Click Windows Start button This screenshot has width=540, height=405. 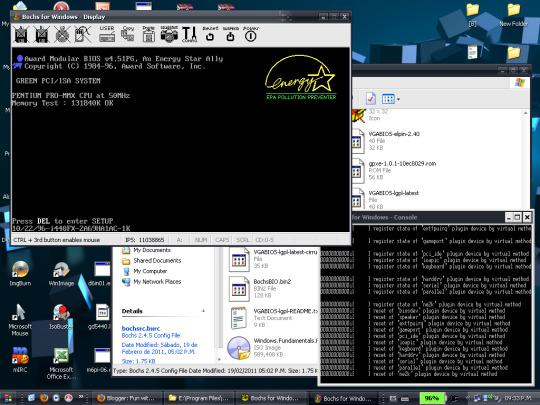[x=8, y=398]
